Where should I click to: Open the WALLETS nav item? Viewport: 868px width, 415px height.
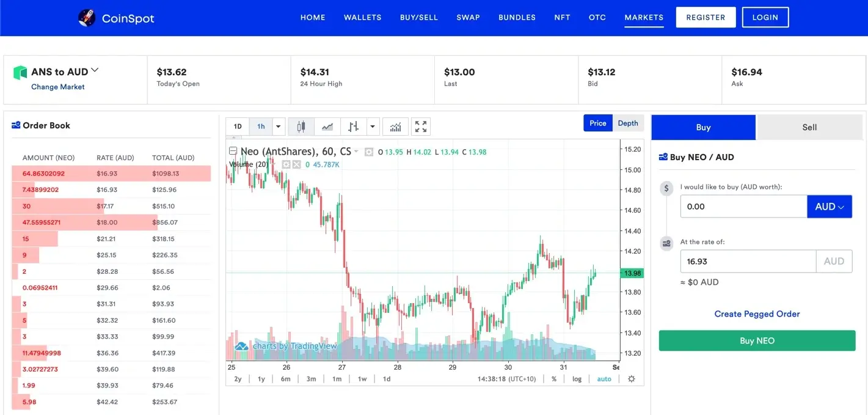click(x=363, y=17)
